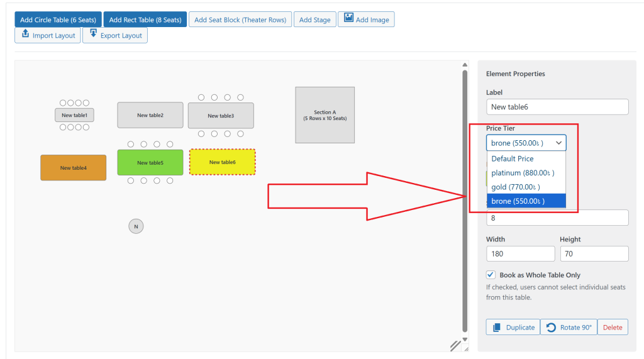The width and height of the screenshot is (644, 359).
Task: Click the Import Layout upload icon
Action: [26, 35]
